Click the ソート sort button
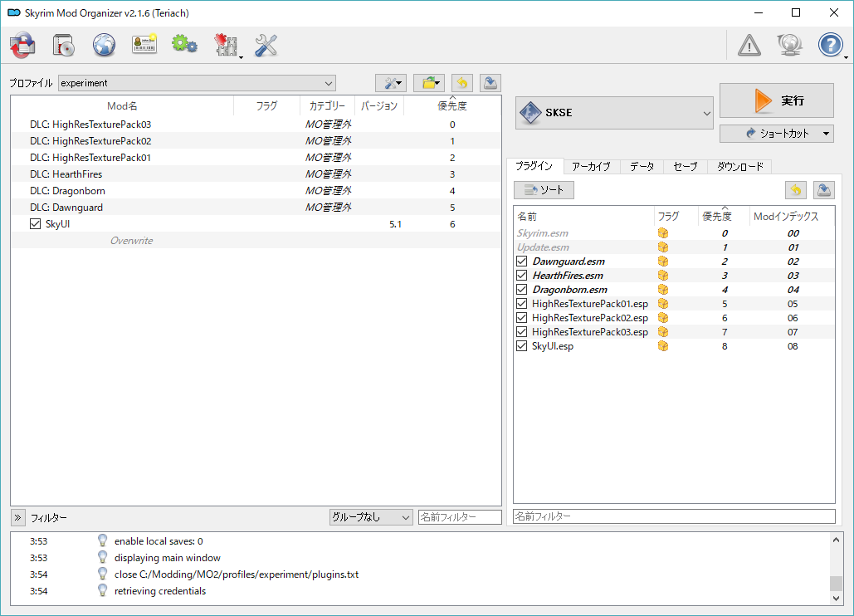Image resolution: width=854 pixels, height=616 pixels. pos(544,190)
